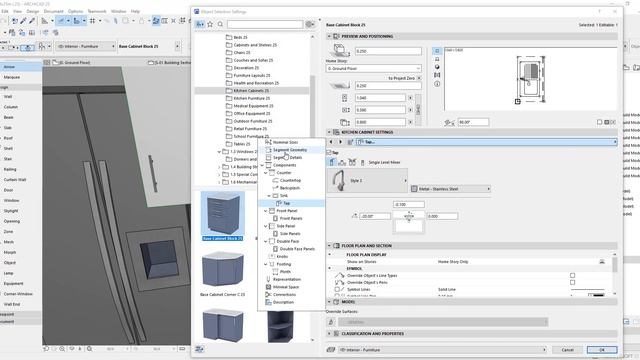Open the library folder view button at top-left

tap(200, 24)
